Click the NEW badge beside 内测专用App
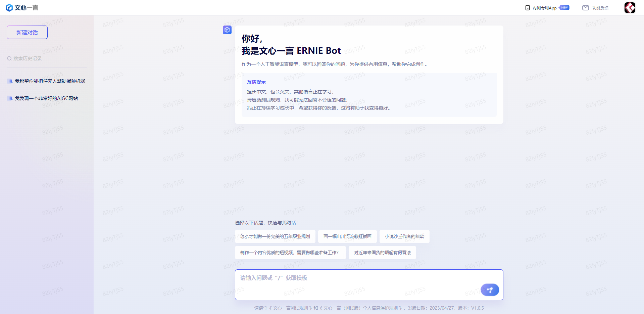Screen dimensions: 644x314 point(564,7)
